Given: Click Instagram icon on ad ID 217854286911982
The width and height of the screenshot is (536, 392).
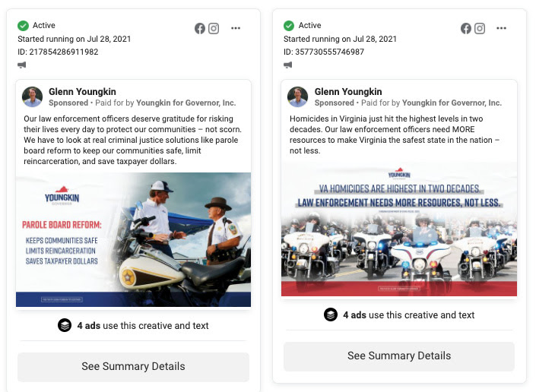Looking at the screenshot, I should [x=214, y=28].
